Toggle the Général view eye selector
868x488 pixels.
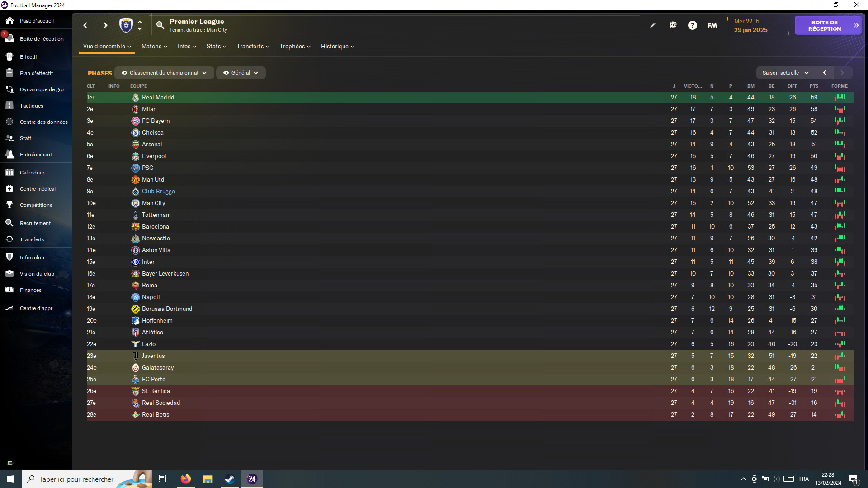point(241,73)
